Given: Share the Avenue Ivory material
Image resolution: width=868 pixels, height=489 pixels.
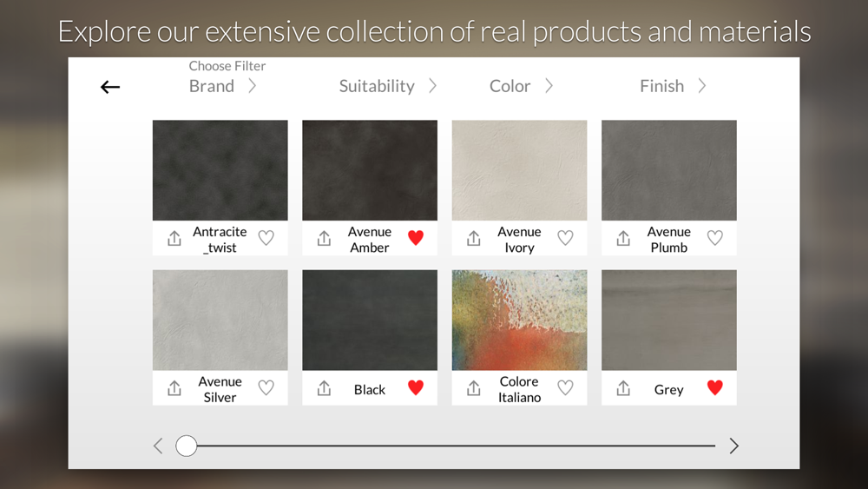Looking at the screenshot, I should (473, 238).
